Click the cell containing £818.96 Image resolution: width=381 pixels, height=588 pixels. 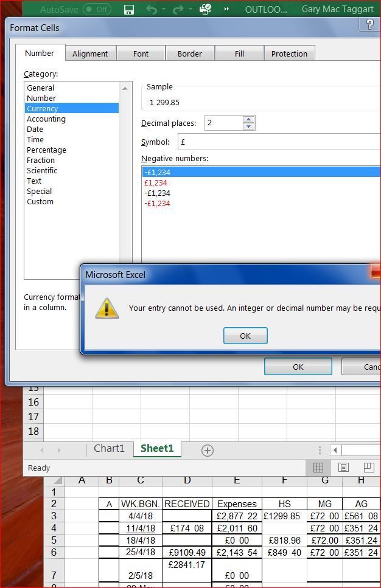pyautogui.click(x=284, y=541)
